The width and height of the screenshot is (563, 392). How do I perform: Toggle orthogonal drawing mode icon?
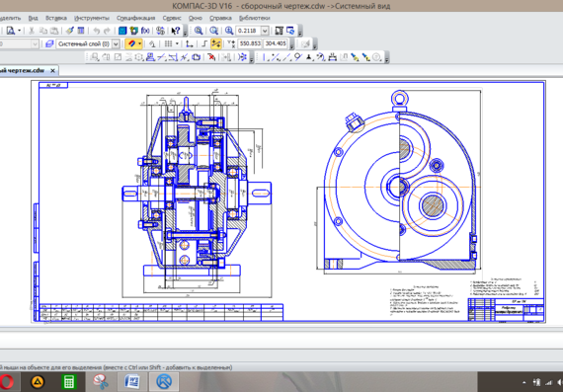204,43
